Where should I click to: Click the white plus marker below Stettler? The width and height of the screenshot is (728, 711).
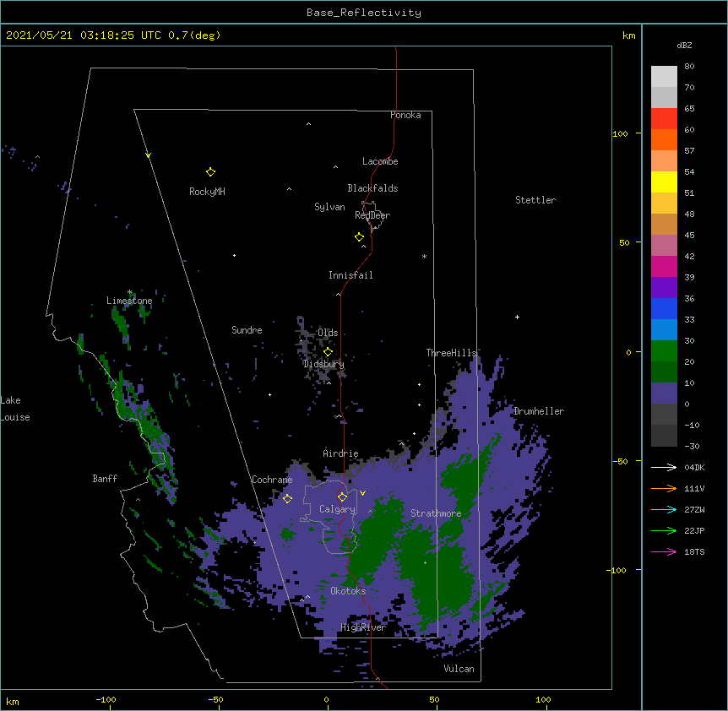pos(517,317)
